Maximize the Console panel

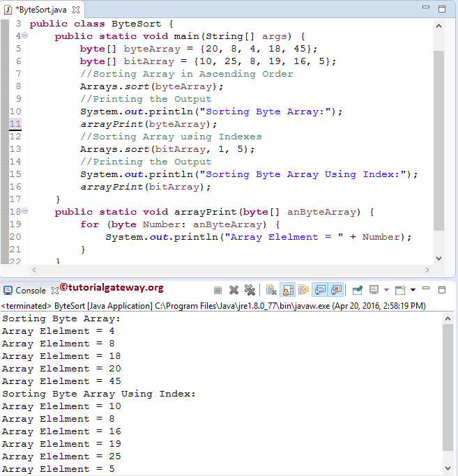click(x=442, y=290)
